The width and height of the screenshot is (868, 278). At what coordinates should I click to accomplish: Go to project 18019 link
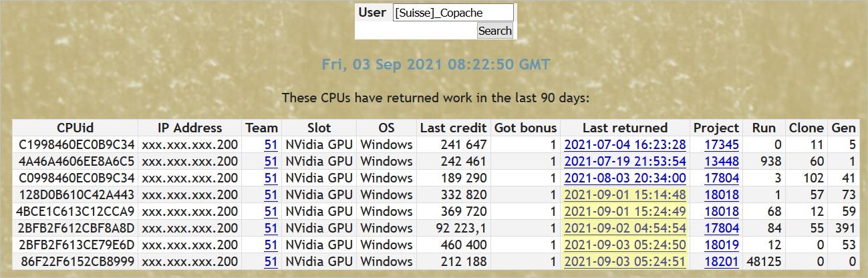(722, 245)
